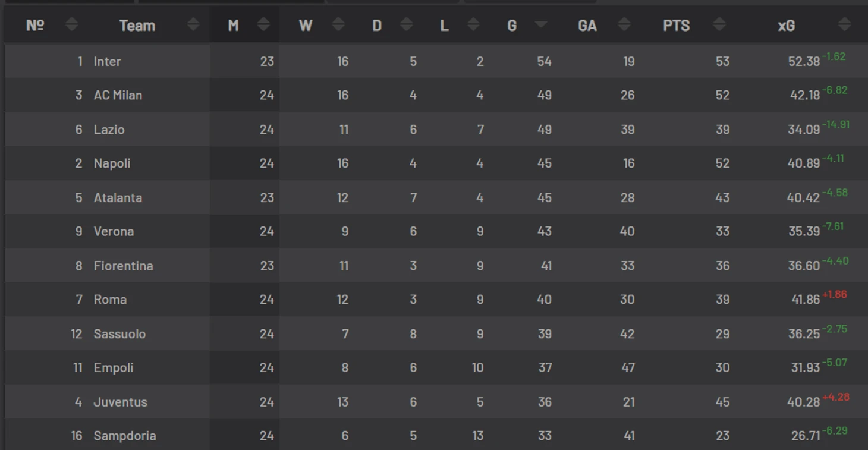Open Napoli team details

coord(112,163)
